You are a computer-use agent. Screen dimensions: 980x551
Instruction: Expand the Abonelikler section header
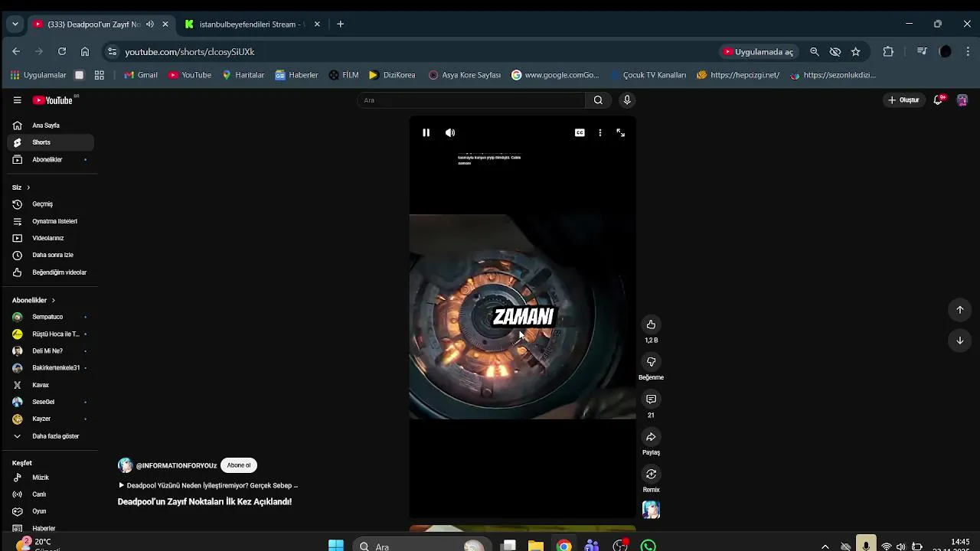point(34,300)
